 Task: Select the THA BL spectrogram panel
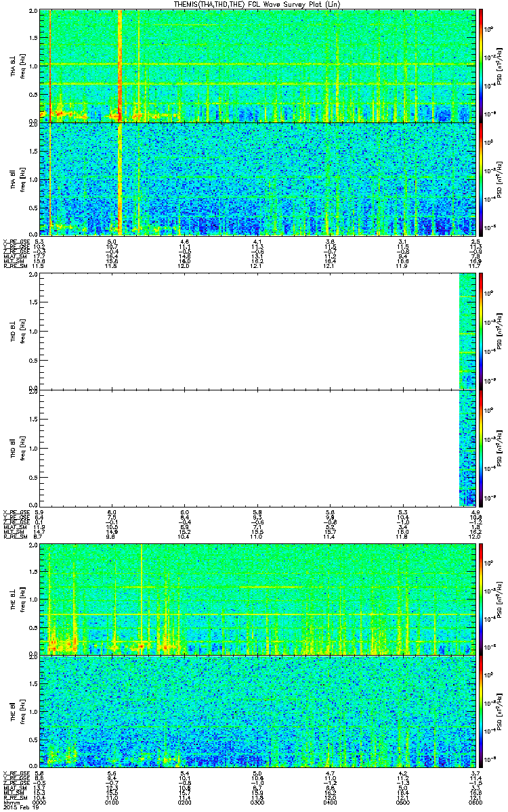pyautogui.click(x=256, y=66)
